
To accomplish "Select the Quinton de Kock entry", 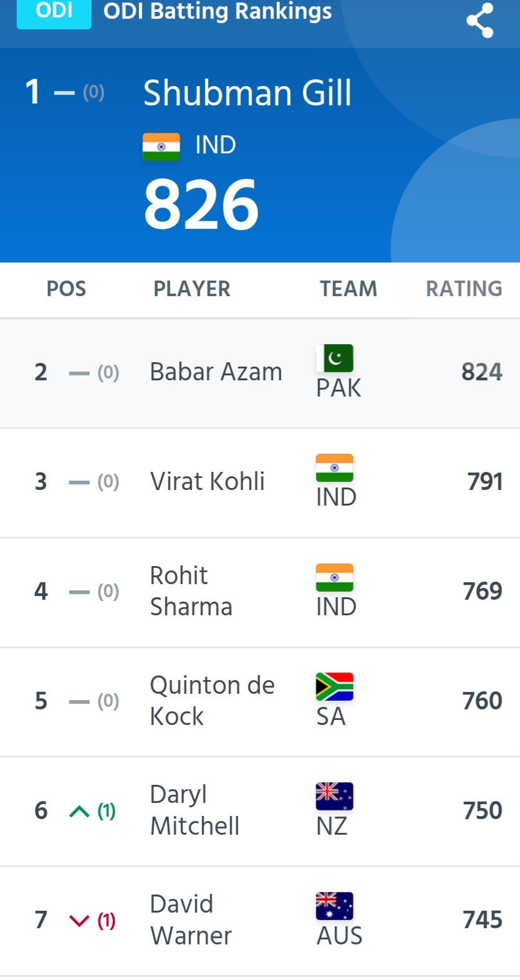I will pos(260,702).
